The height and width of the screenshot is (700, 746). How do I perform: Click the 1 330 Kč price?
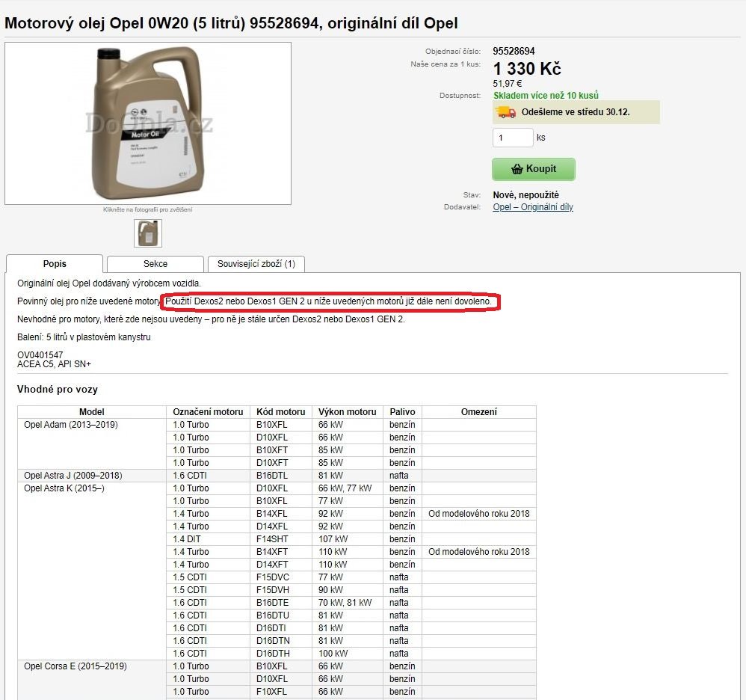coord(527,69)
